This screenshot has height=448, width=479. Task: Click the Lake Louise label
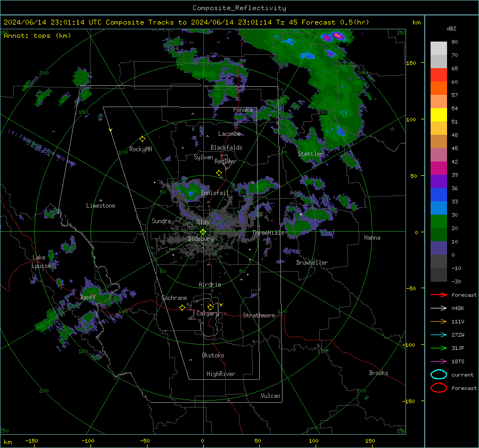coord(41,262)
